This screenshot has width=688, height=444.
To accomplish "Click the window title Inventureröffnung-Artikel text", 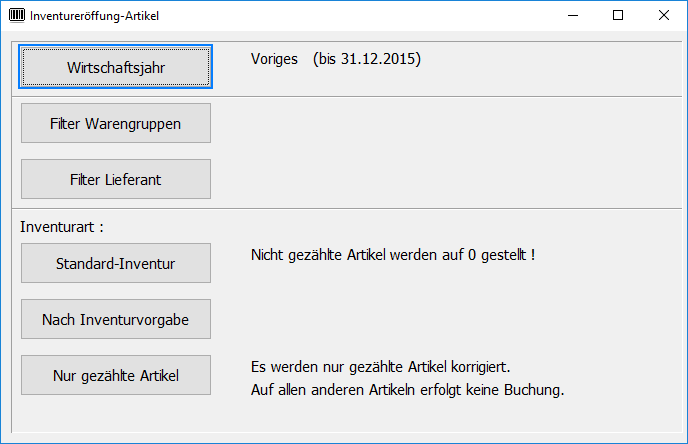I will point(94,16).
